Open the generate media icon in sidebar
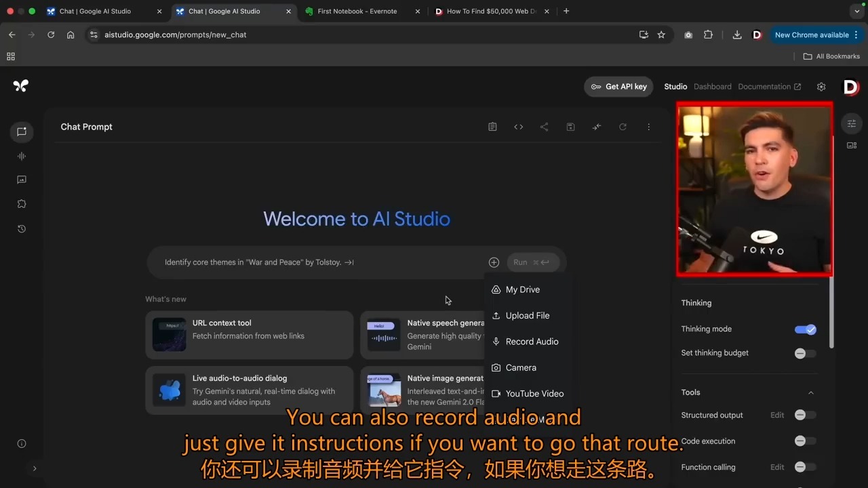 pos(22,180)
